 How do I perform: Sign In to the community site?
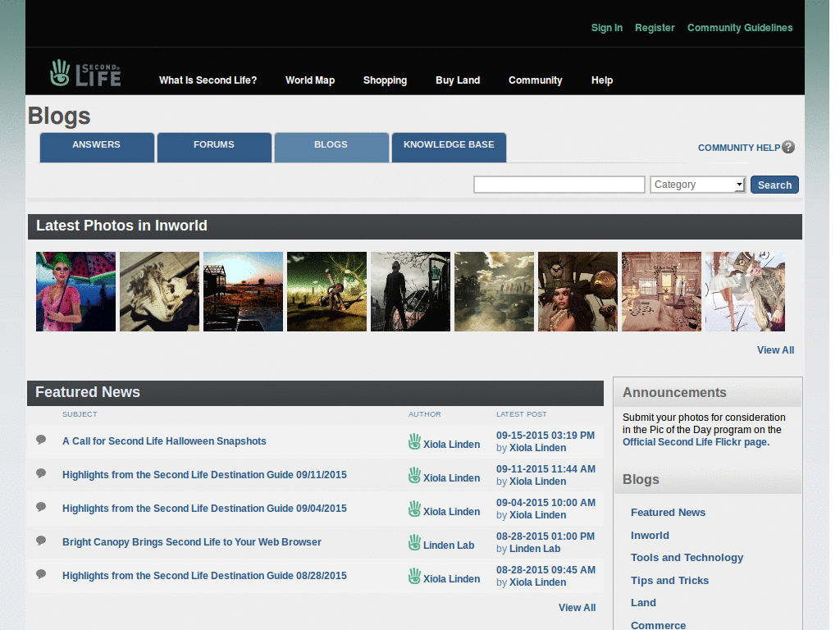(607, 27)
